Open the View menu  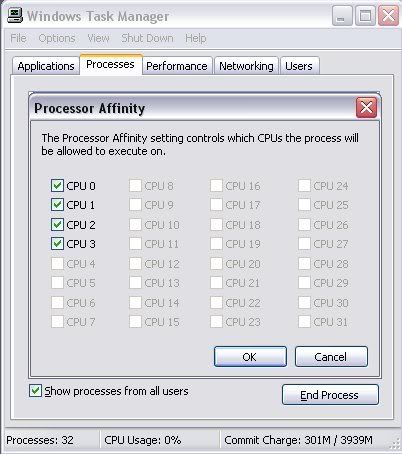pos(98,38)
